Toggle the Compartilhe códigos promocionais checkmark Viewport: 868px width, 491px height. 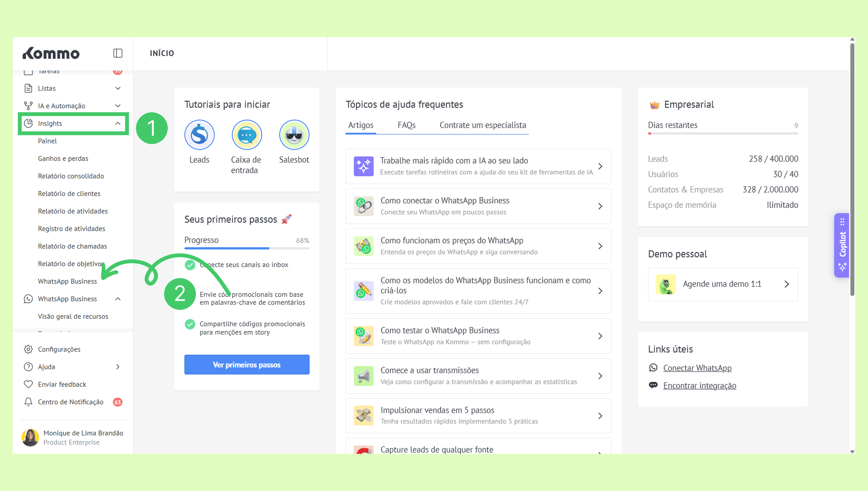190,325
